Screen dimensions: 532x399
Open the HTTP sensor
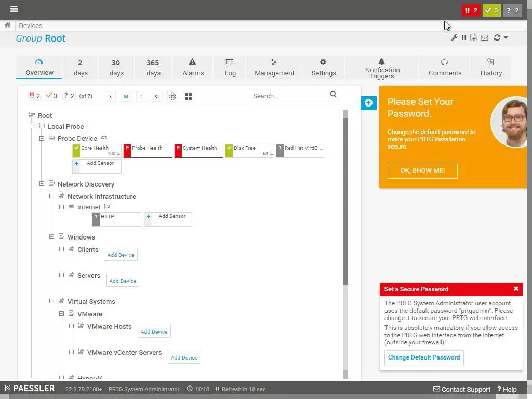[117, 220]
